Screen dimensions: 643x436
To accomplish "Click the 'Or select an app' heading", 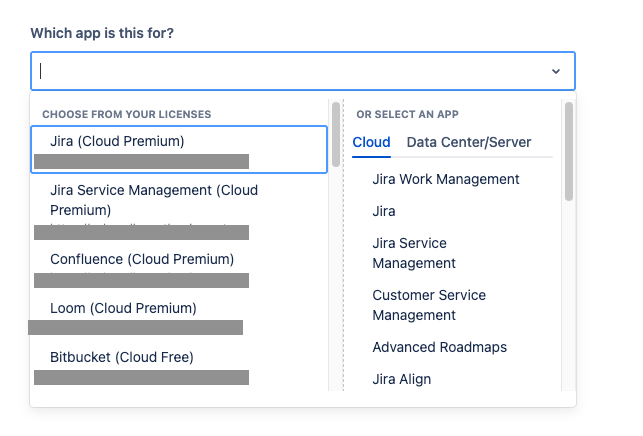I will (x=407, y=115).
